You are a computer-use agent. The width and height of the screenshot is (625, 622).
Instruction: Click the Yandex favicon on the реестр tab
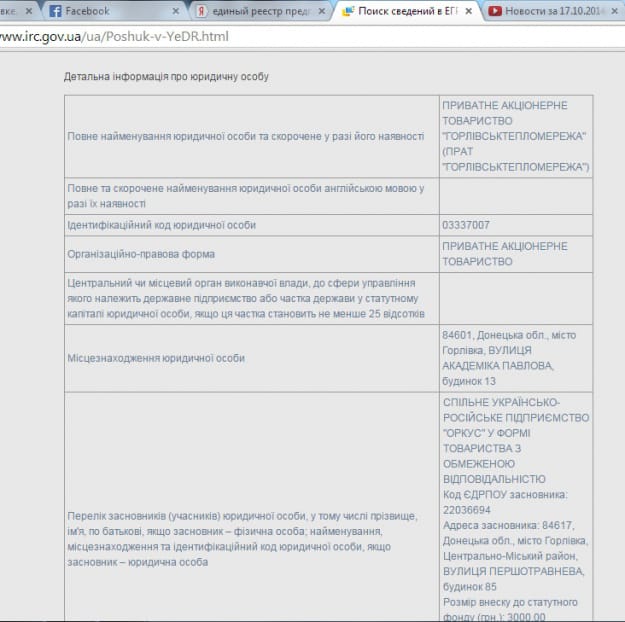coord(202,11)
